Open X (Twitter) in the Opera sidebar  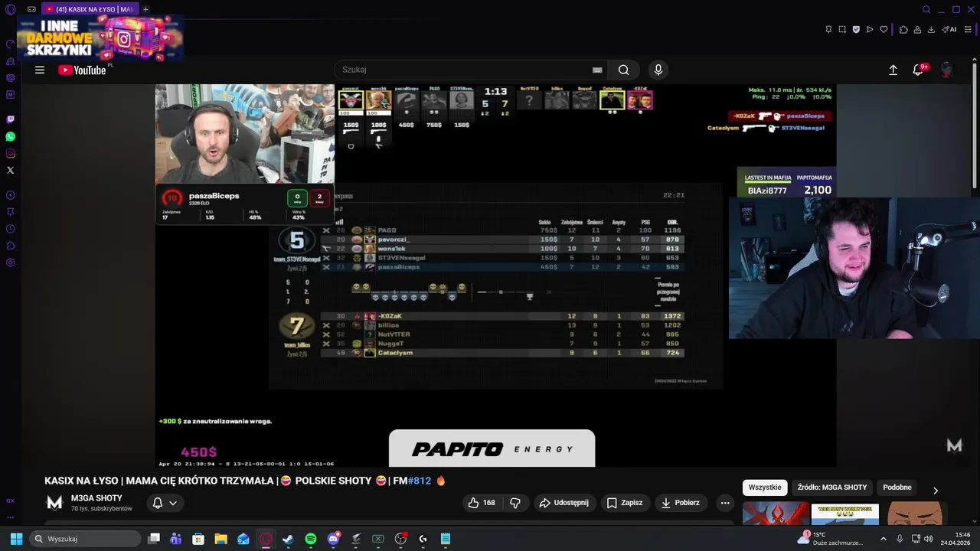coord(11,170)
